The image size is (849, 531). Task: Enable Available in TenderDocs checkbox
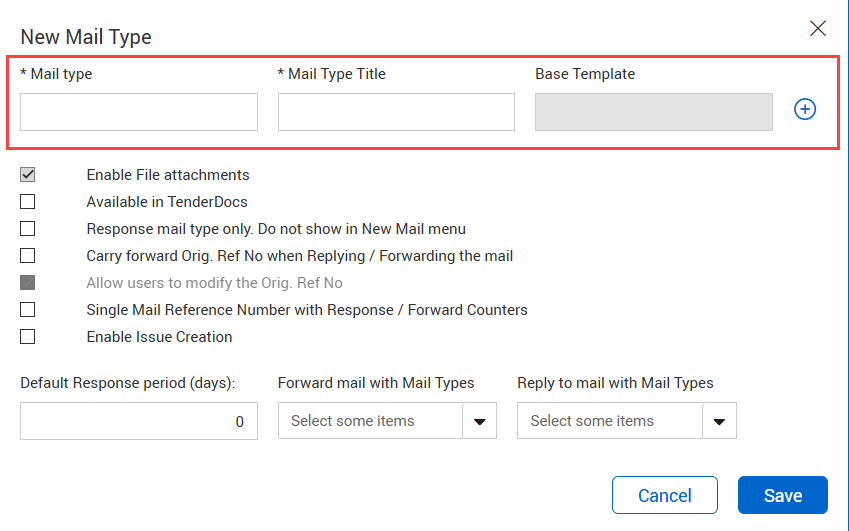28,202
